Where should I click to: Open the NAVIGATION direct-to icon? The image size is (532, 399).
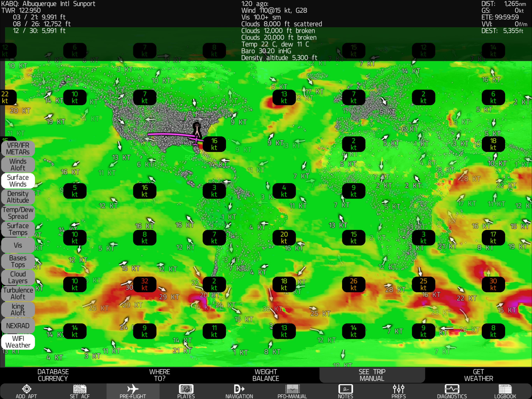[239, 389]
